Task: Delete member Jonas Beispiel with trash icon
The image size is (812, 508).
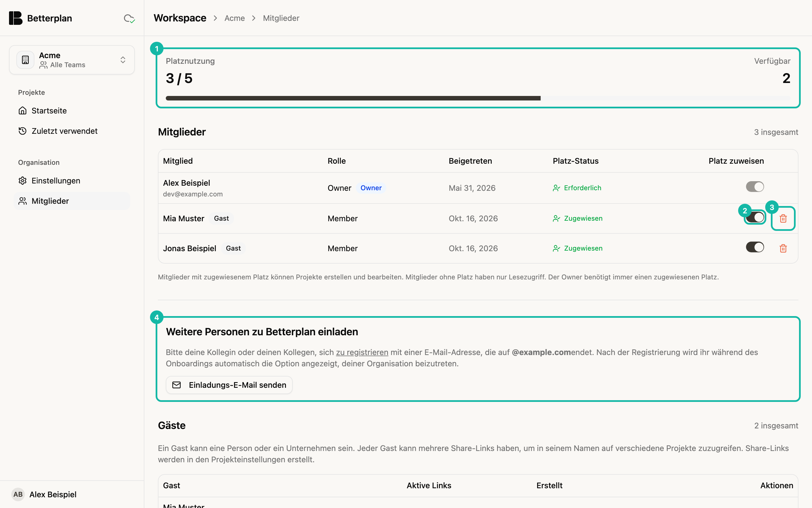Action: click(x=783, y=248)
